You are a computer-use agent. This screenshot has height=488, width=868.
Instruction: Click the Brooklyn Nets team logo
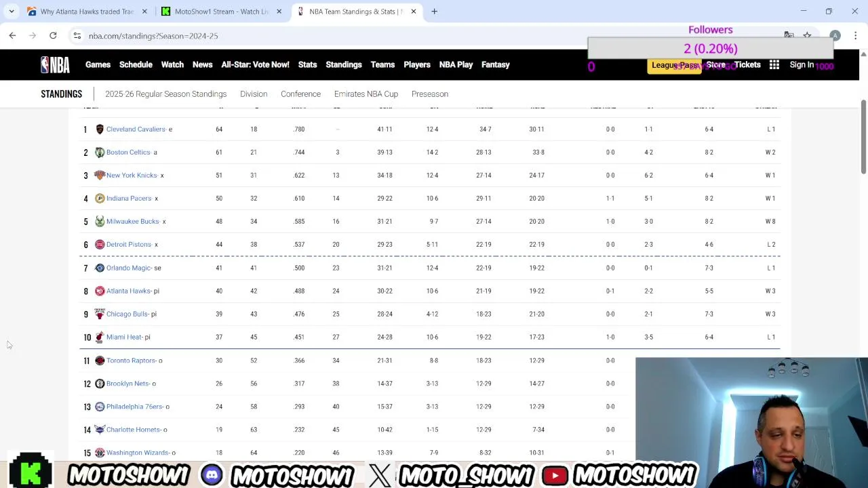point(100,383)
